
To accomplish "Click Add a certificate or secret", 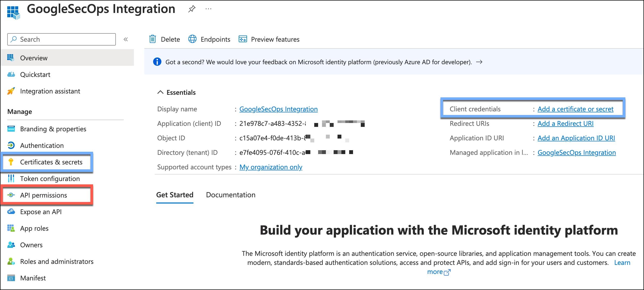I will 575,109.
